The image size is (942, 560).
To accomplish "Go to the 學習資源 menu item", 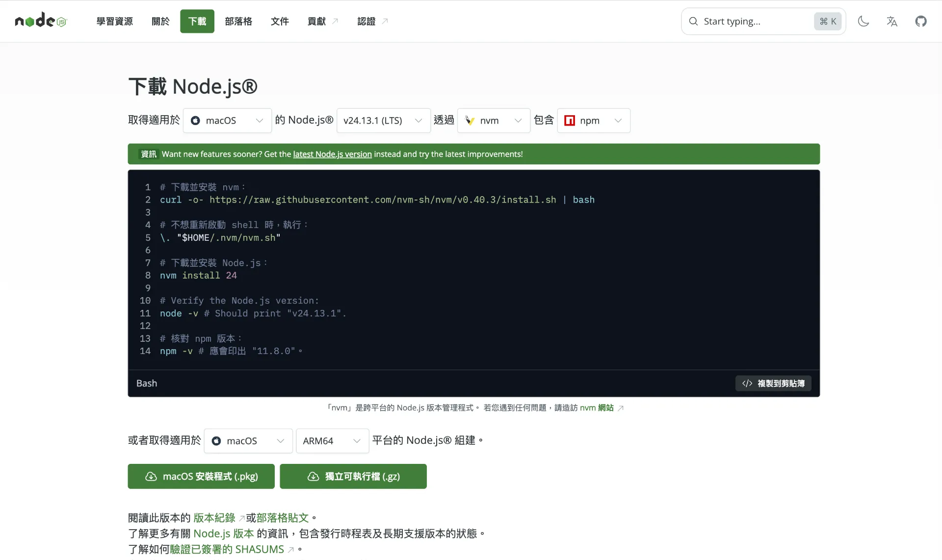I will [x=114, y=21].
